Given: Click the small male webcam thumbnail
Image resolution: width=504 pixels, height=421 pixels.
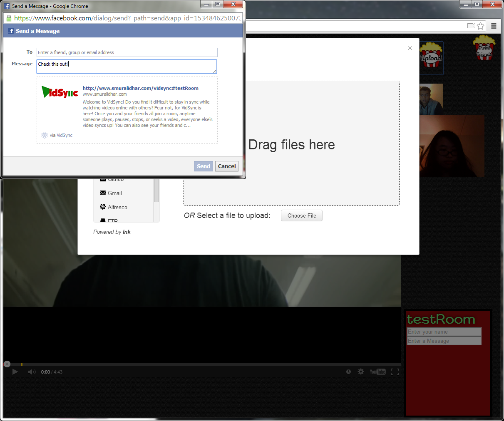Looking at the screenshot, I should tap(431, 99).
